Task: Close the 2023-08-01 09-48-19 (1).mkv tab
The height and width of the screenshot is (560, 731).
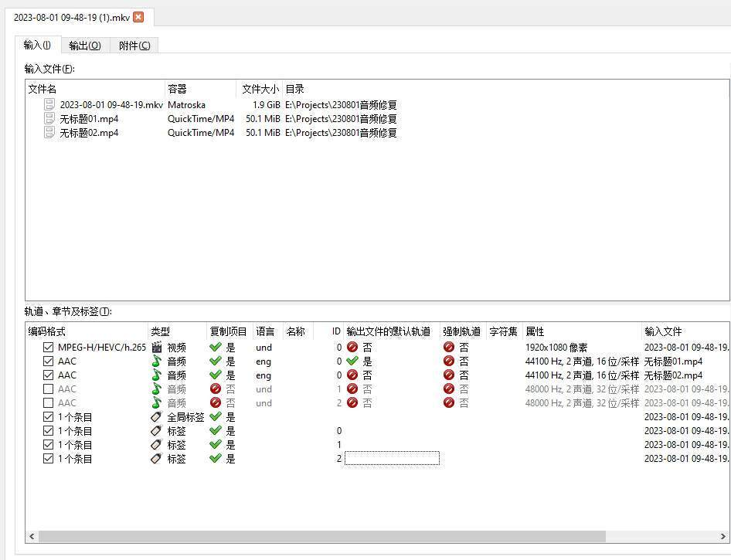Action: click(x=138, y=17)
